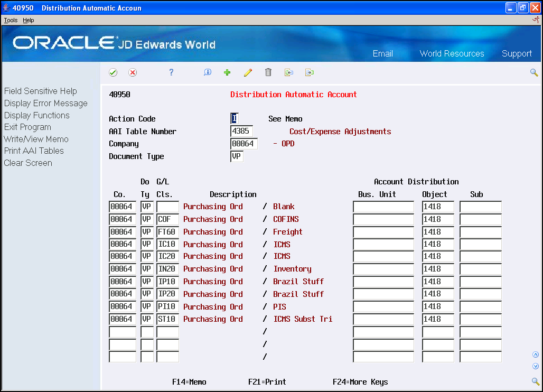Click the G/L class field IN20
The image size is (543, 392).
pos(167,269)
